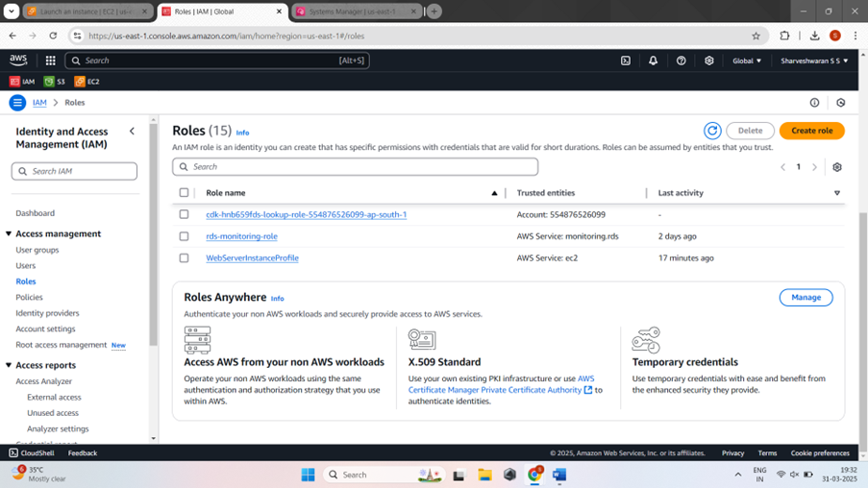Open Policies in IAM sidebar
Viewport: 868px width, 488px height.
29,297
